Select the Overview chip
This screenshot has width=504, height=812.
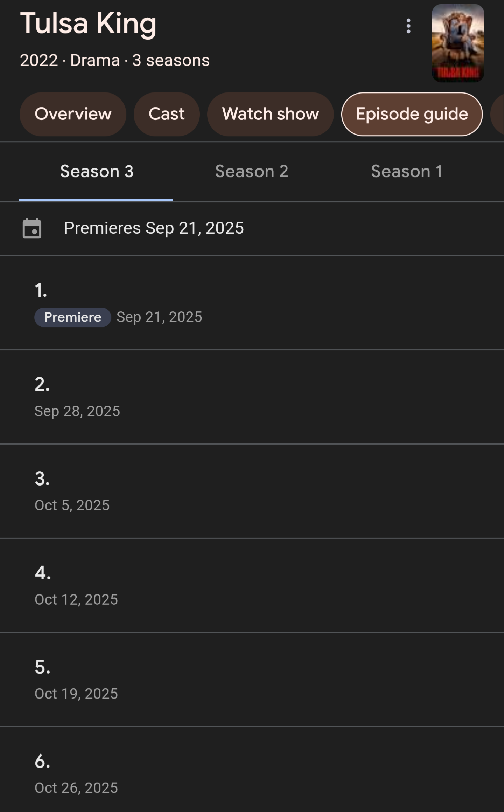[x=73, y=114]
